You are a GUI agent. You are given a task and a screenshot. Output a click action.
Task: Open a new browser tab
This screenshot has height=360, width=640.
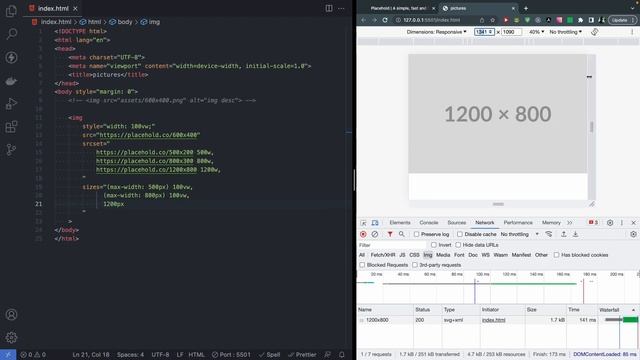coord(526,8)
